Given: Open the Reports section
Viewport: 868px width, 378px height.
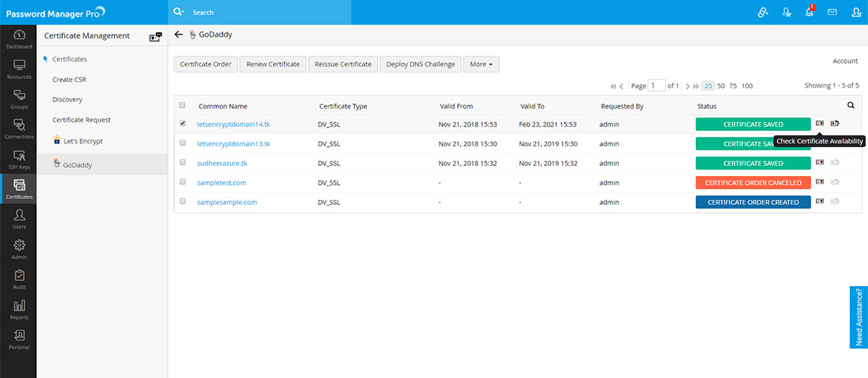Looking at the screenshot, I should click(x=19, y=310).
